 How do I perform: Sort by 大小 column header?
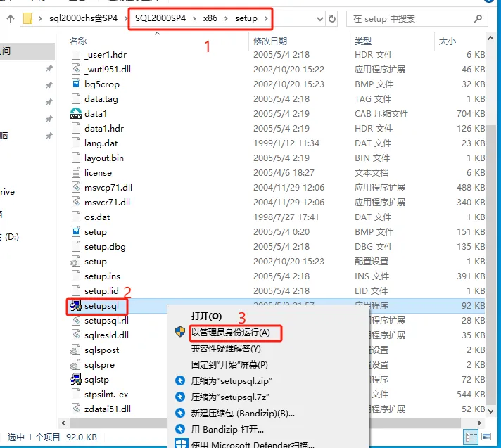point(448,41)
